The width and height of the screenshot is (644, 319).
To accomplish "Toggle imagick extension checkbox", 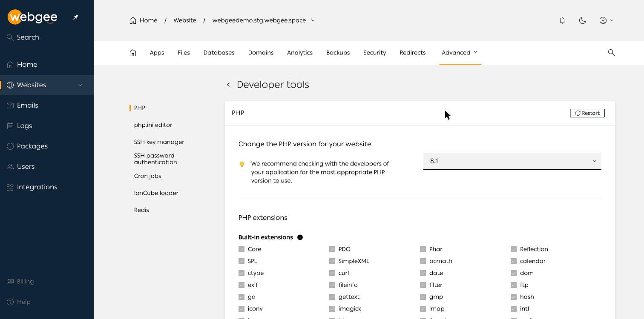I will point(332,309).
